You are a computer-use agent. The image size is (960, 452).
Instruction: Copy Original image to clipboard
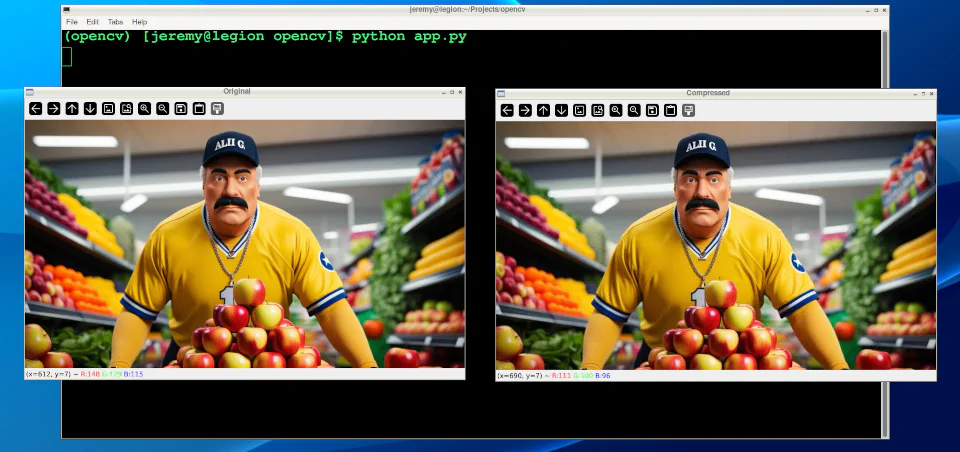198,108
